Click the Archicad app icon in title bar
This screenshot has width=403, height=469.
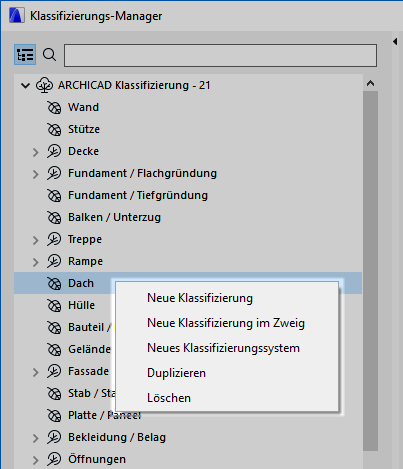tap(17, 16)
